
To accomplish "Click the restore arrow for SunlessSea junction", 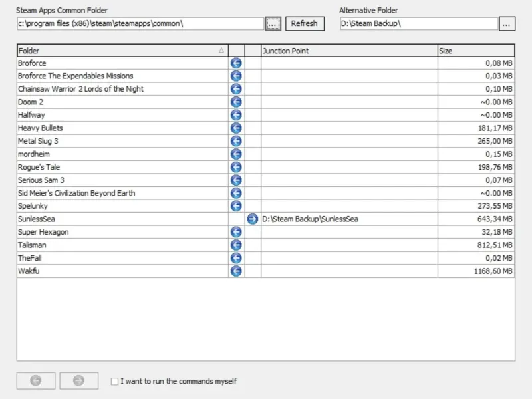I will coord(253,219).
